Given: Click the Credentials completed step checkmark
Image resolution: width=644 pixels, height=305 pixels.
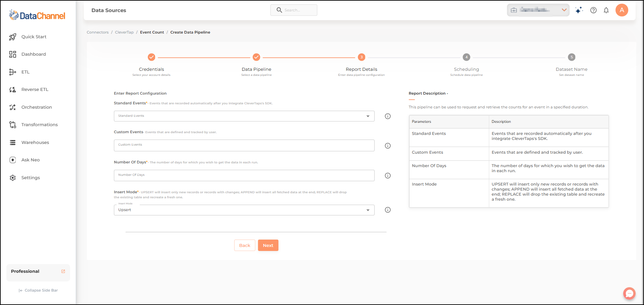Looking at the screenshot, I should [151, 57].
